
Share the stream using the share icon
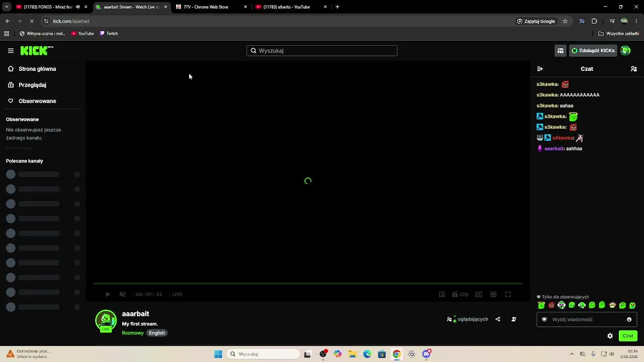tap(498, 319)
